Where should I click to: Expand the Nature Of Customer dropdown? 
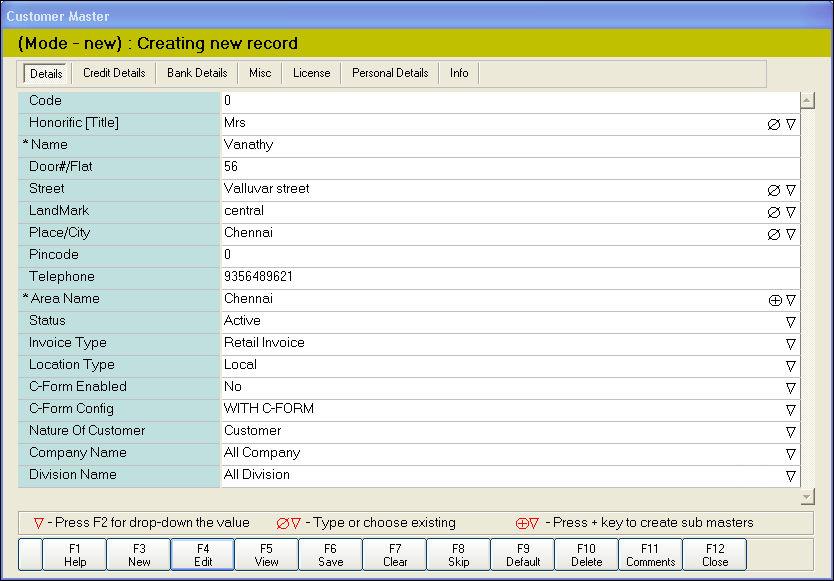click(790, 432)
